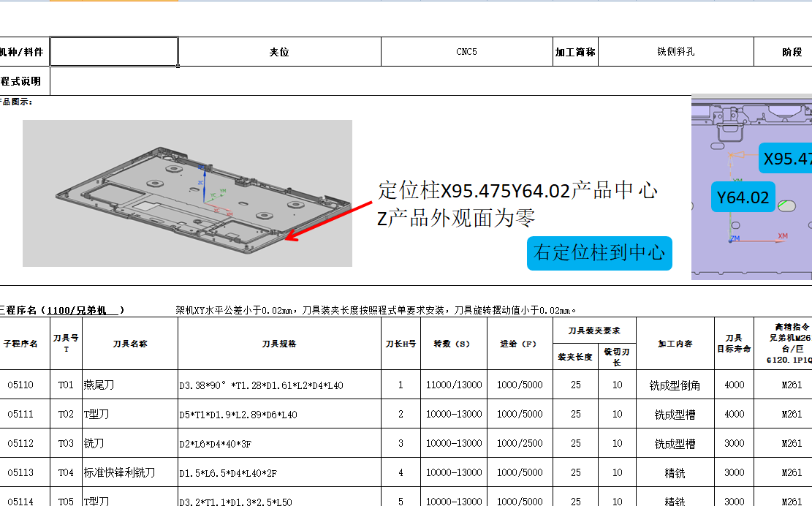Click the empty 机种/料件 input cell
The image size is (812, 506).
pos(112,50)
